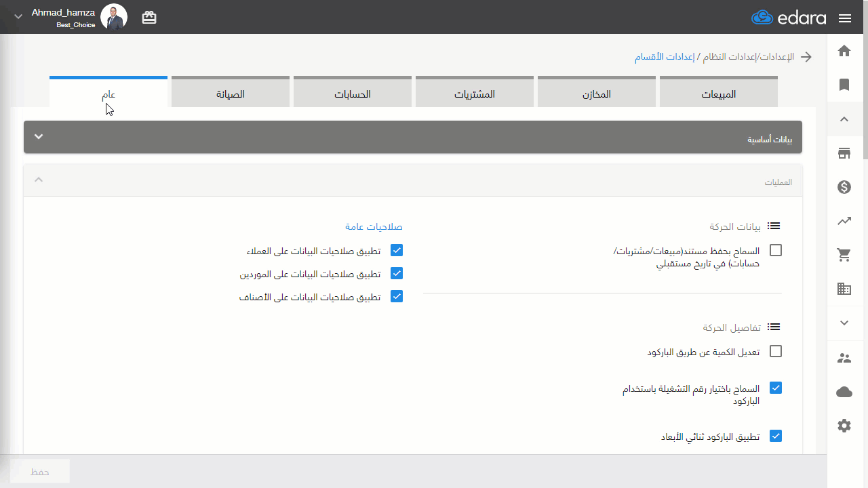868x488 pixels.
Task: Switch to المبيعات tab
Action: [719, 93]
